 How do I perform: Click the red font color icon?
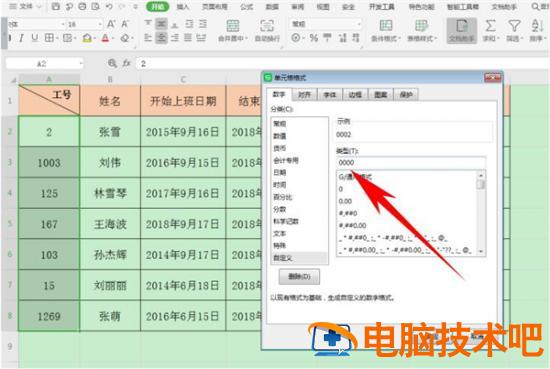click(105, 38)
